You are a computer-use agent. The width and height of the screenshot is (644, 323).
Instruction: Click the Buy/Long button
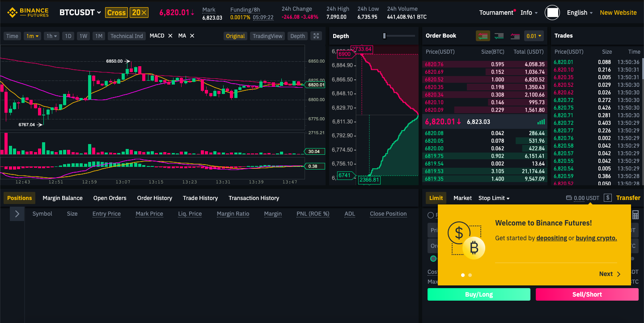(479, 294)
